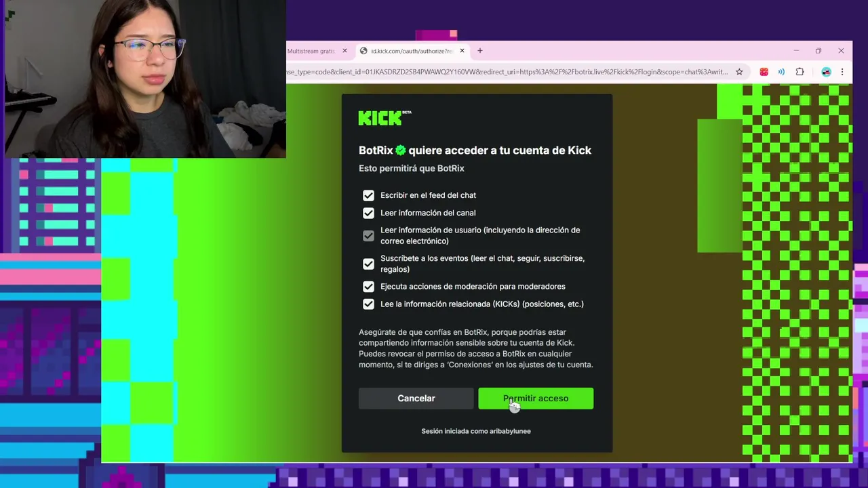Click the webcam overlay video
Viewport: 868px width, 488px height.
coord(144,79)
